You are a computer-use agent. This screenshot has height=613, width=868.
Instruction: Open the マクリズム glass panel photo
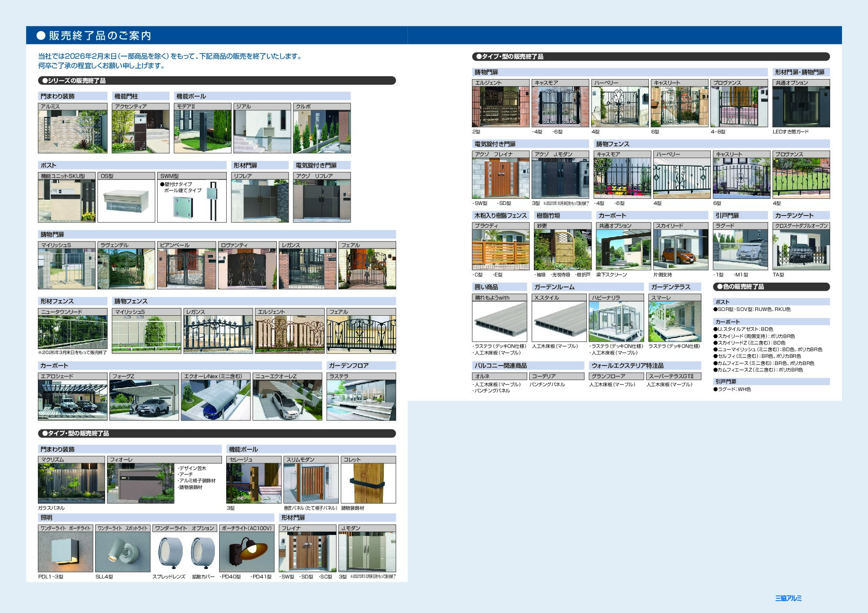pos(71,483)
